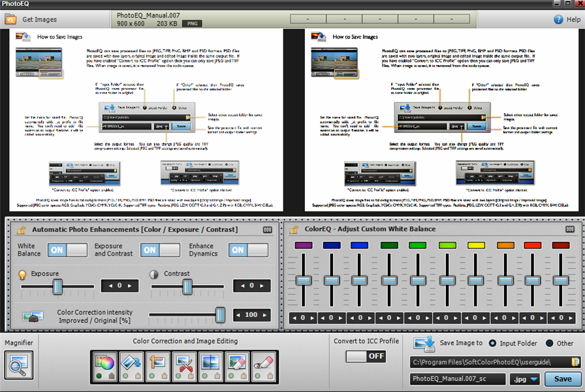The height and width of the screenshot is (392, 585).
Task: Click the Color Correction intensity slider handle
Action: [220, 314]
